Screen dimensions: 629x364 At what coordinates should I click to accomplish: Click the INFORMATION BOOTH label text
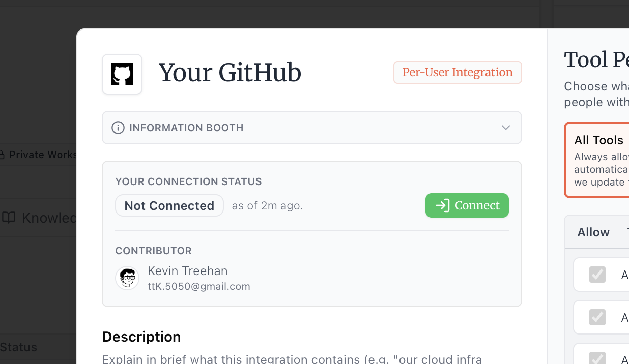pos(186,128)
